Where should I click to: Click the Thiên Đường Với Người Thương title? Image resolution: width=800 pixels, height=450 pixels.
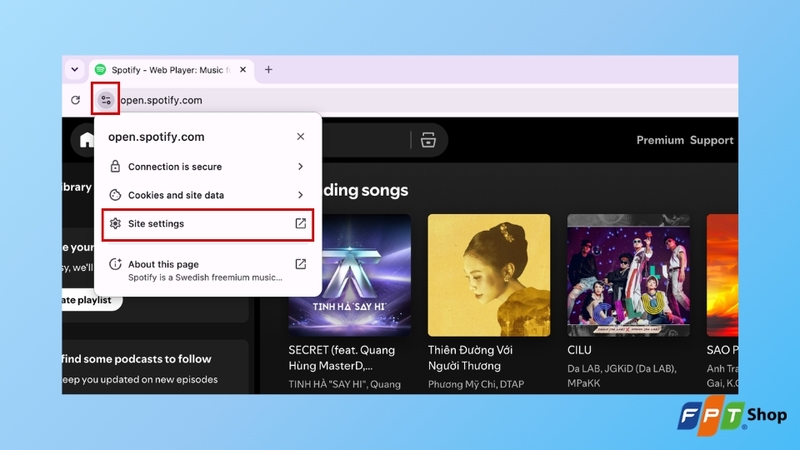point(470,358)
